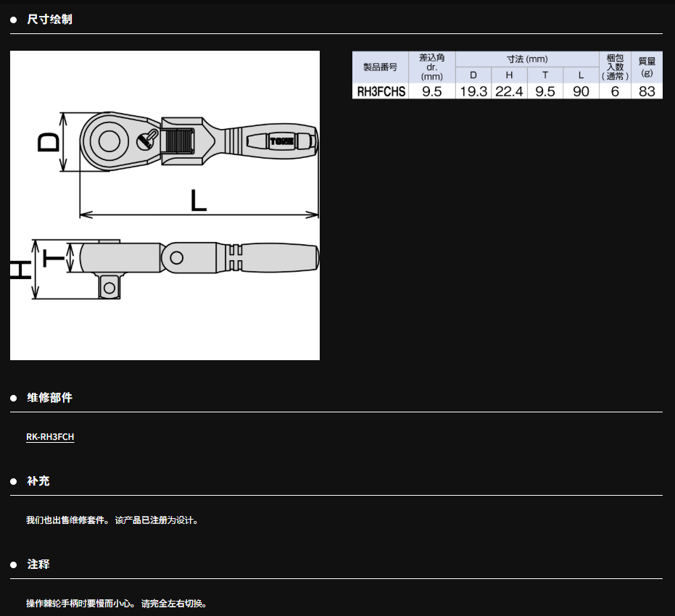Click the D dimension label in the drawing
The image size is (675, 616).
(x=49, y=142)
